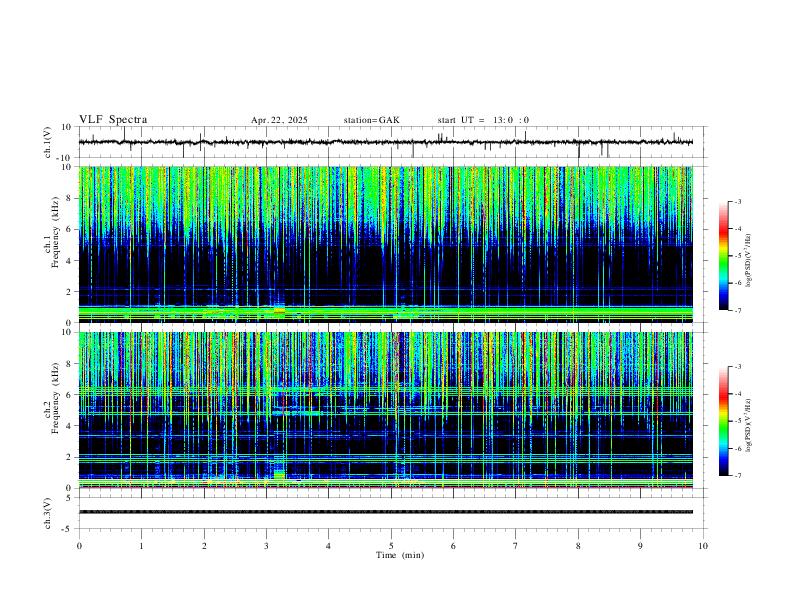792x612 pixels.
Task: Click the date "Apr. 22, 2025"
Action: click(279, 120)
